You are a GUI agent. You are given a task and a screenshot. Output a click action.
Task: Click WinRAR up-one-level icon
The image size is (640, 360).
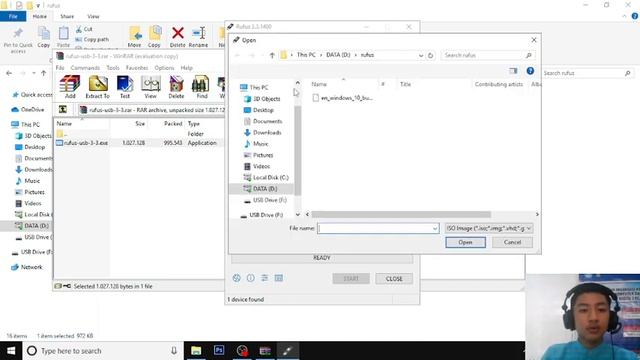click(63, 109)
